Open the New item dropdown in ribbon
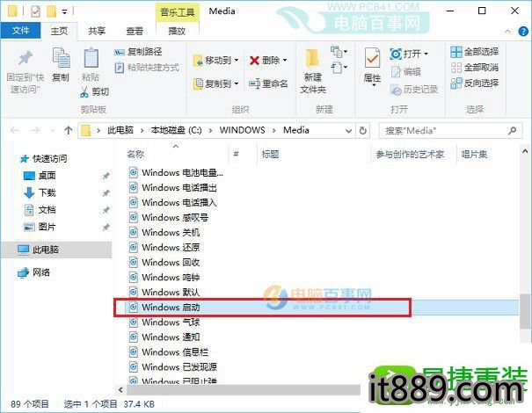 pyautogui.click(x=339, y=52)
